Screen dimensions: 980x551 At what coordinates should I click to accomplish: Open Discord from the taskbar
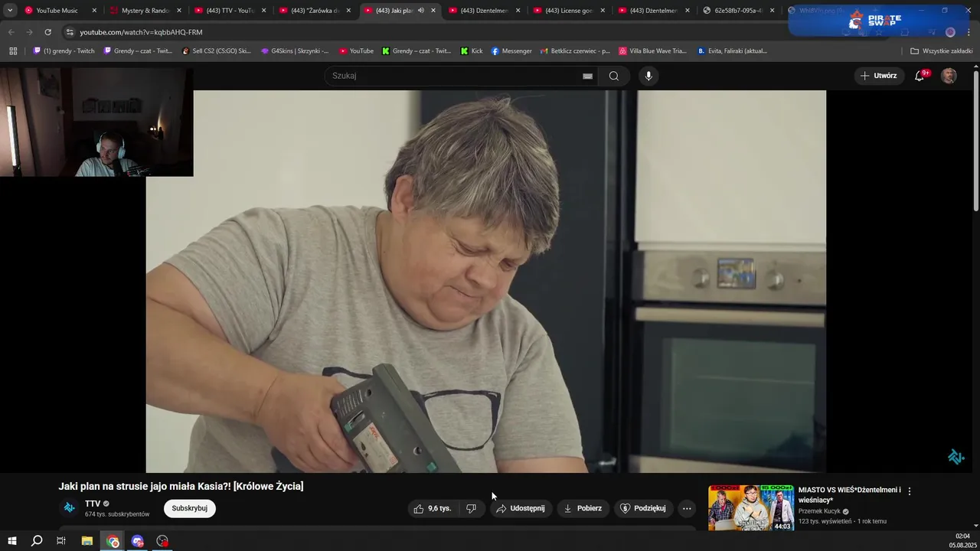[138, 541]
